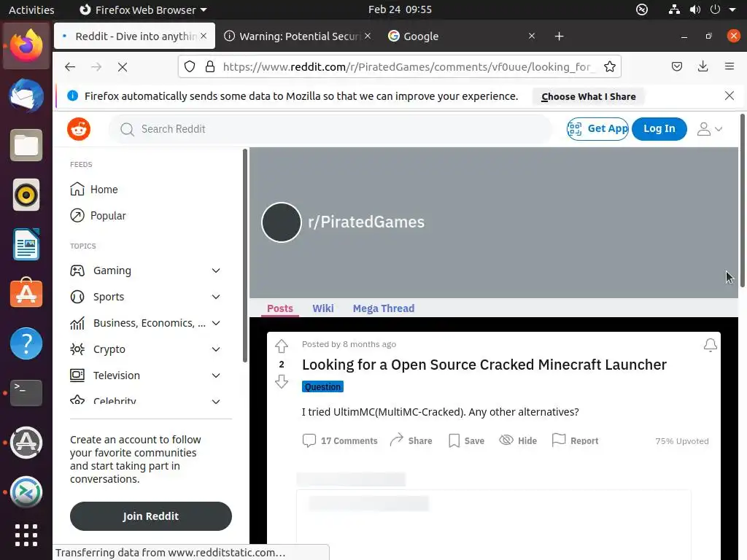747x560 pixels.
Task: Click the Question flair tag
Action: (x=322, y=386)
